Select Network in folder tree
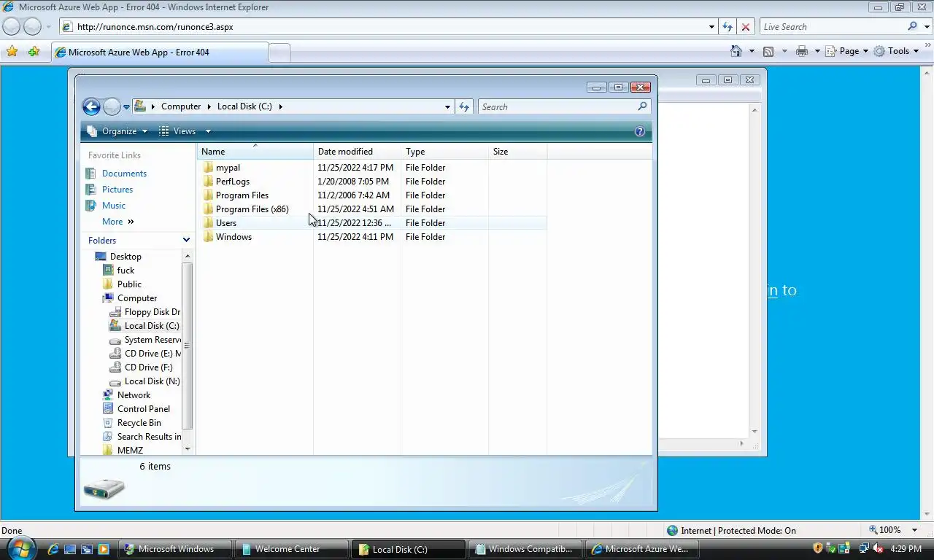Screen dimensions: 934x560 click(134, 395)
